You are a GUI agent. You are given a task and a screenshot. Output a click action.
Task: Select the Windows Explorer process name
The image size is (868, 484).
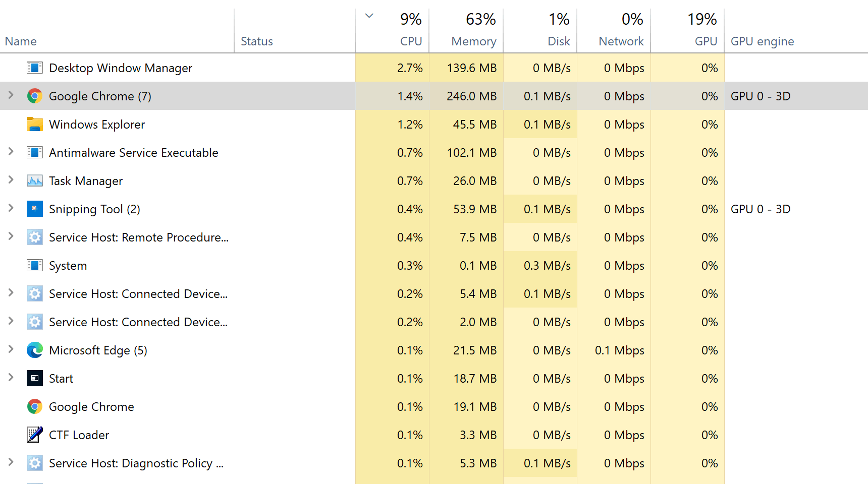[x=97, y=125]
